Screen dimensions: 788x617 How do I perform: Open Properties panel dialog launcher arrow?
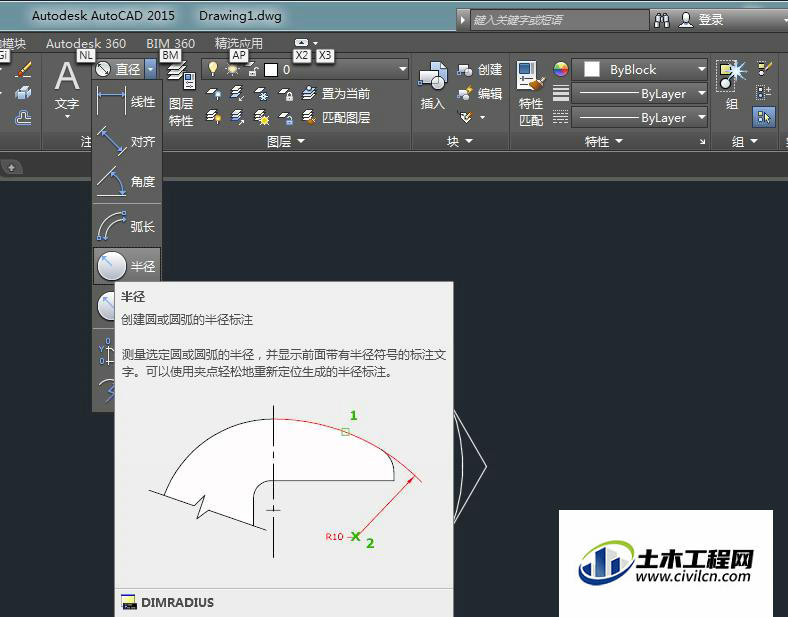[702, 142]
